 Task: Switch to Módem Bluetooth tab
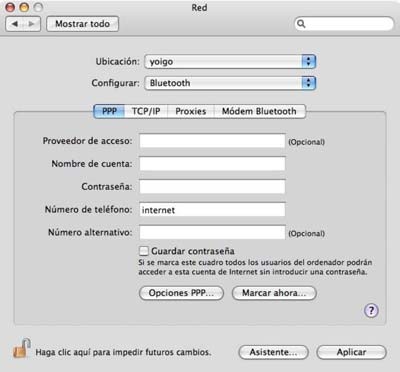tap(259, 111)
